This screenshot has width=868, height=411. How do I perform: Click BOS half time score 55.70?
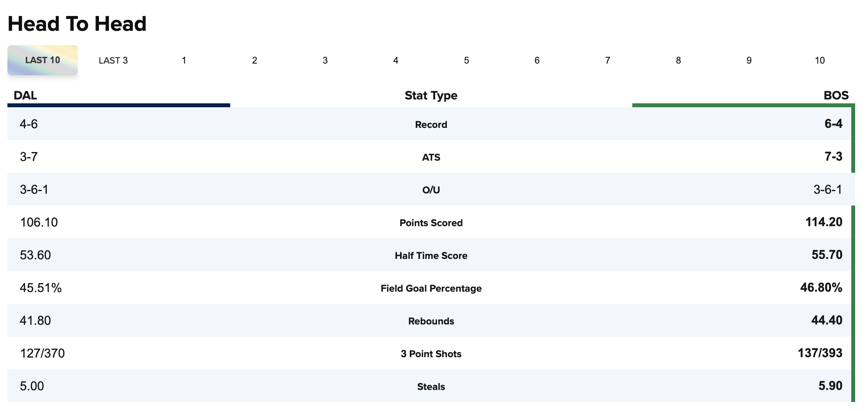pos(827,255)
